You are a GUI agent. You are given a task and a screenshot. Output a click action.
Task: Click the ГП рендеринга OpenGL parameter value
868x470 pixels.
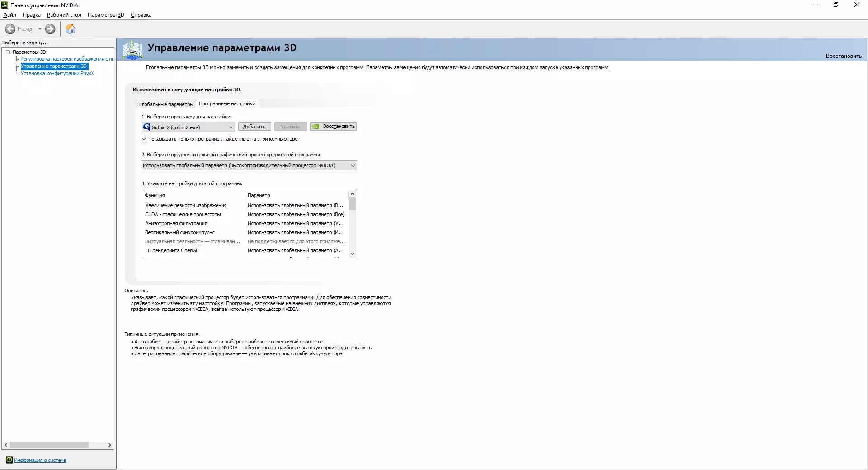[x=296, y=250]
